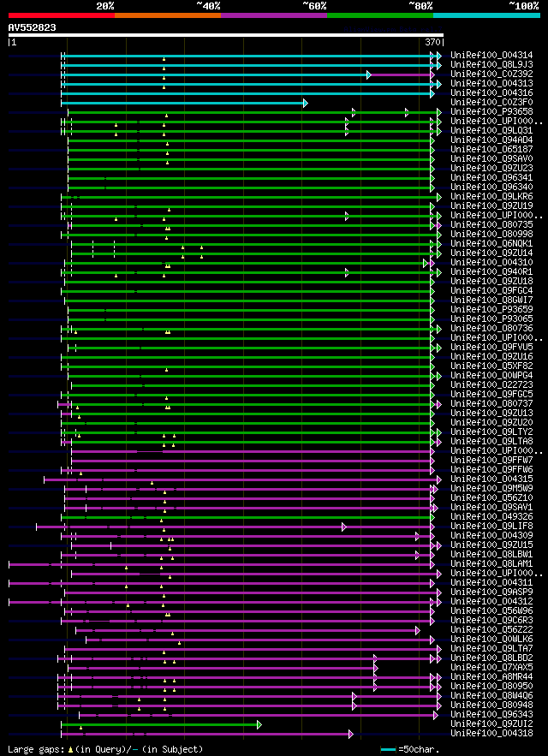Select the UniRef100_Q9ZU23 label
548x756 pixels.
491,169
